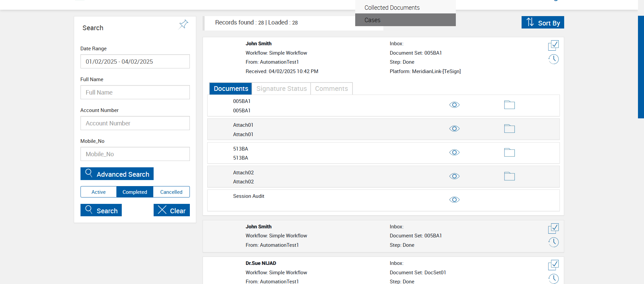
Task: Toggle the select checkbox on first record
Action: (553, 45)
